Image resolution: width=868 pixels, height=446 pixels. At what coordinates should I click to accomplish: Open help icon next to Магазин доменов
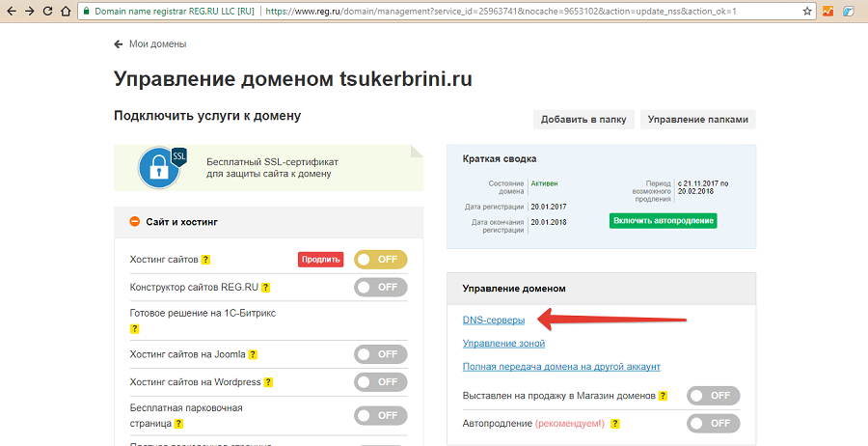[x=664, y=396]
